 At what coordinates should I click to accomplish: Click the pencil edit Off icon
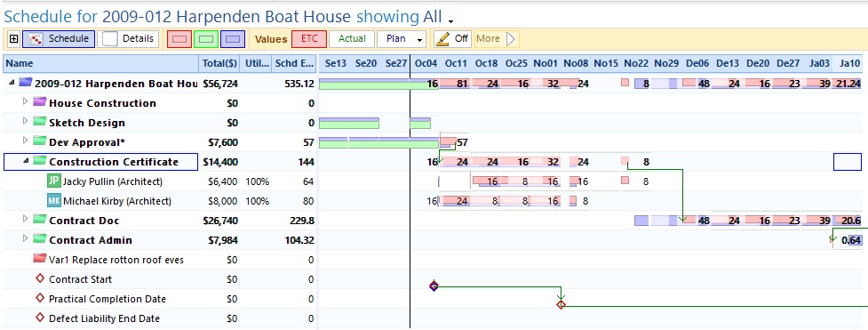442,39
